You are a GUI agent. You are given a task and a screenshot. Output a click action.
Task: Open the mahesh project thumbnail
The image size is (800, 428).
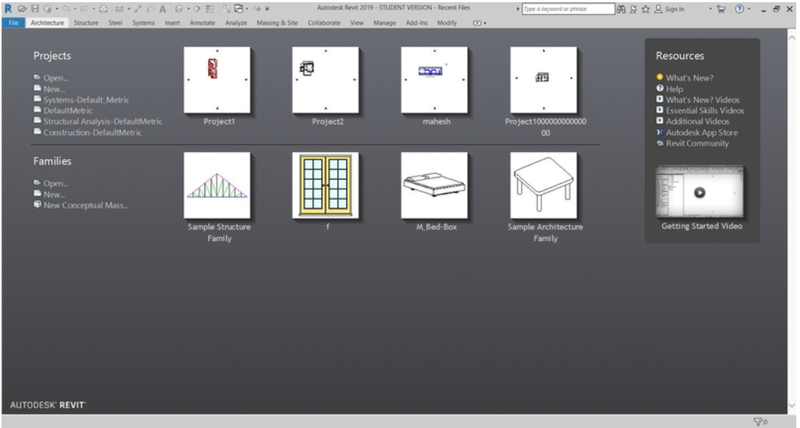click(435, 80)
